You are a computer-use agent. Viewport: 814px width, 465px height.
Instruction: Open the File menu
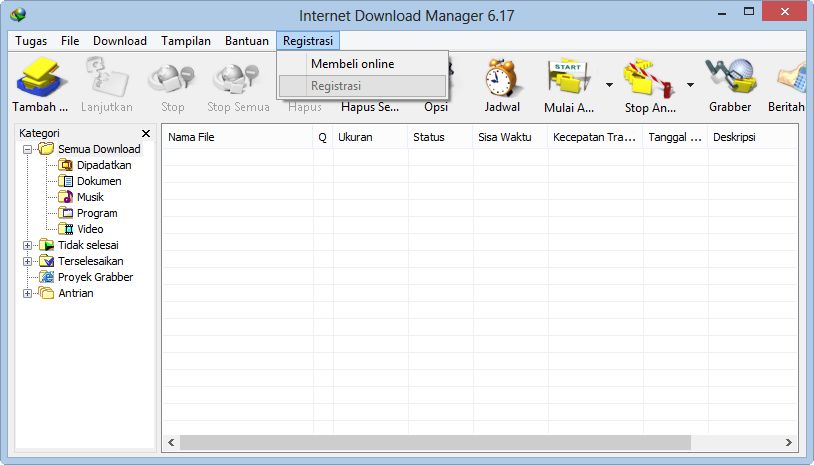point(70,41)
